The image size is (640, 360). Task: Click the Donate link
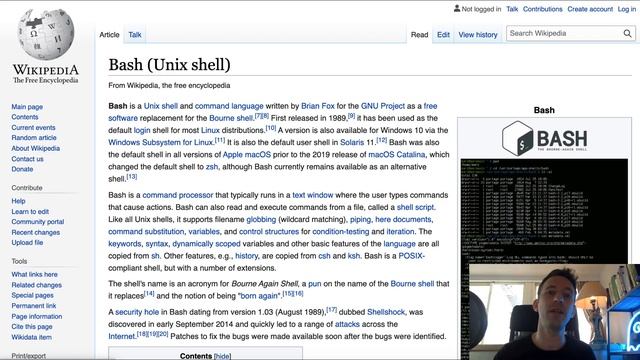tap(22, 169)
